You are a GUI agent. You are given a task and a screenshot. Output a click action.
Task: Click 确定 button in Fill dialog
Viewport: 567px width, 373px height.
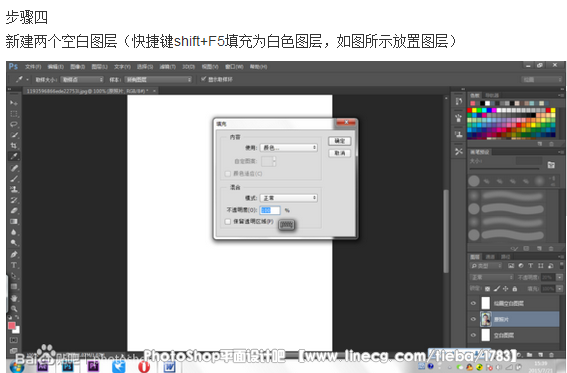tap(340, 141)
